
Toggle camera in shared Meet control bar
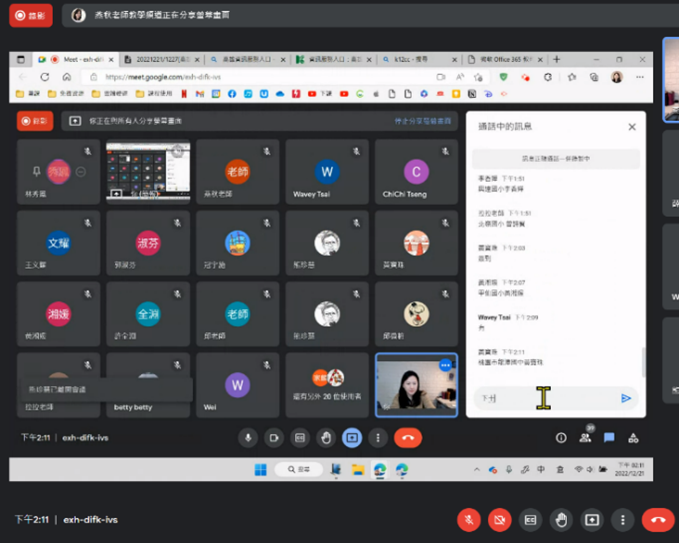click(x=274, y=438)
